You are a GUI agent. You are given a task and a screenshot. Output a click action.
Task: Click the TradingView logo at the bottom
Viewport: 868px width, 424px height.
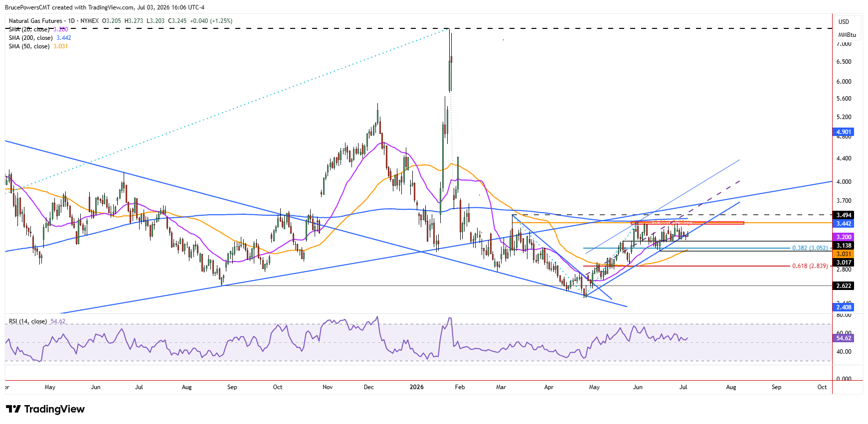pyautogui.click(x=45, y=409)
